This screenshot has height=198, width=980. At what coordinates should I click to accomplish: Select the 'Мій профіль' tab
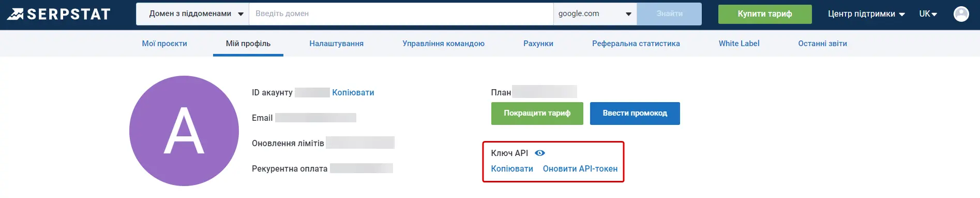[x=248, y=44]
